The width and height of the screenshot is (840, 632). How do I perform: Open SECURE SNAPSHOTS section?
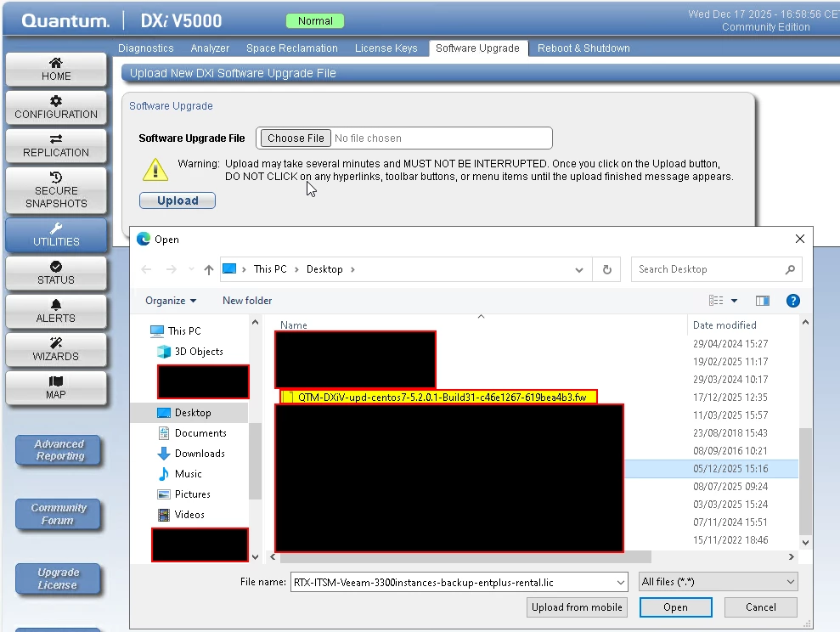pos(56,190)
